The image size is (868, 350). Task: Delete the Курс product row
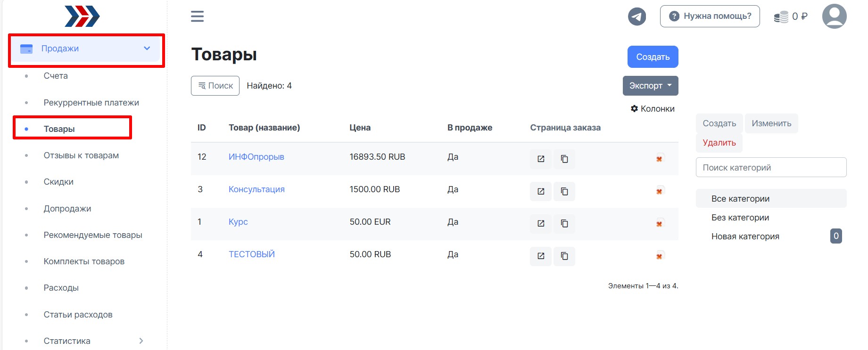pyautogui.click(x=659, y=224)
